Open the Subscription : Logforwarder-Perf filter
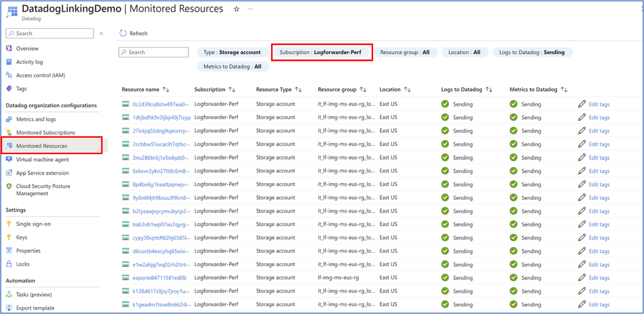Screen dimensions: 644x314 click(321, 52)
